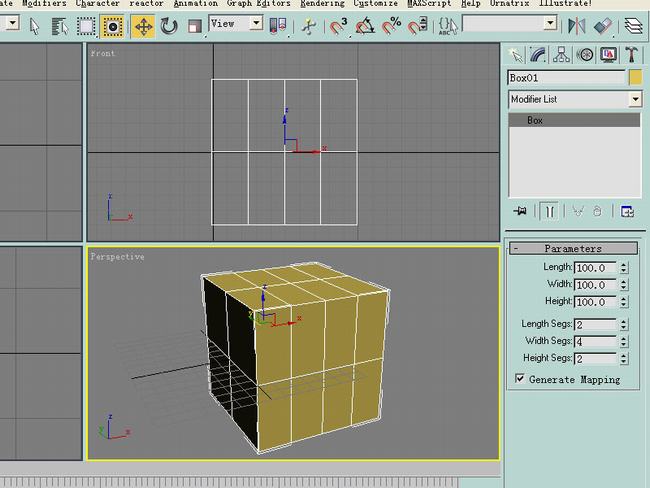Screen dimensions: 650x488
Task: Open the Rendering menu
Action: point(322,4)
